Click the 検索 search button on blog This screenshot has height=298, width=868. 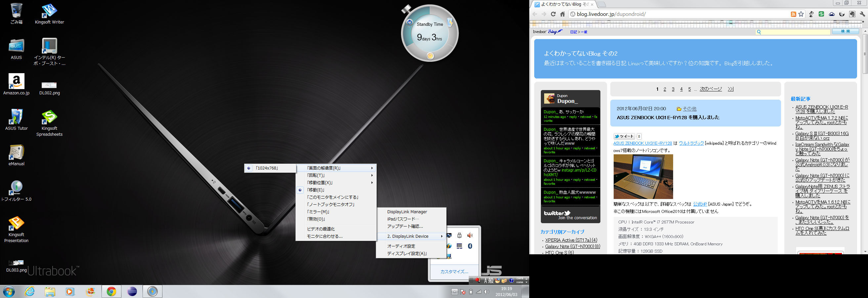coord(846,31)
